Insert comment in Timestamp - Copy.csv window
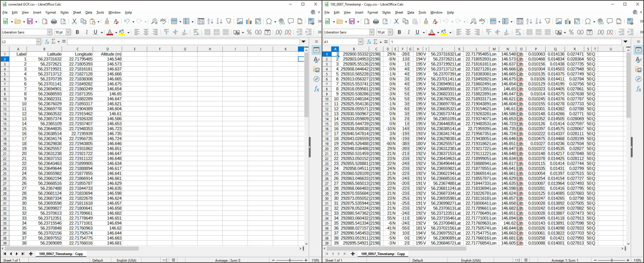The image size is (644, 263). point(610,21)
